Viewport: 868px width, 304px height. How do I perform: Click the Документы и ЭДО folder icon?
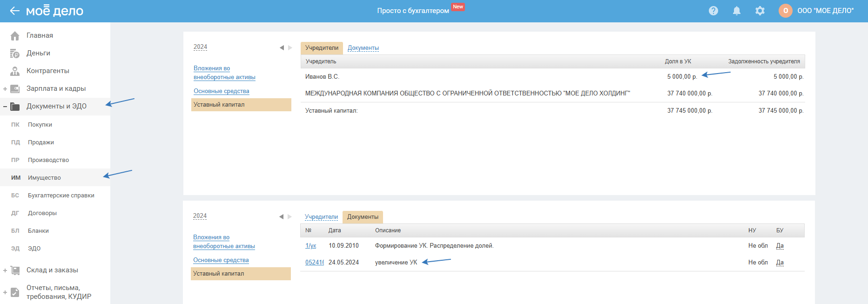[x=15, y=107]
